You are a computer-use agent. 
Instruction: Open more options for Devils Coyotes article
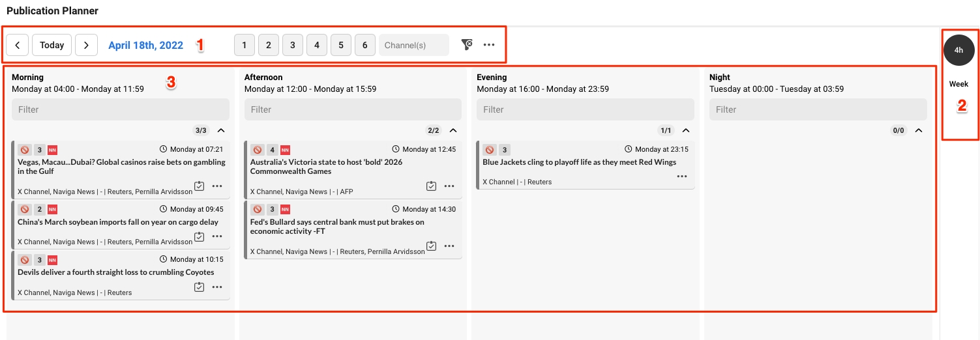[217, 287]
